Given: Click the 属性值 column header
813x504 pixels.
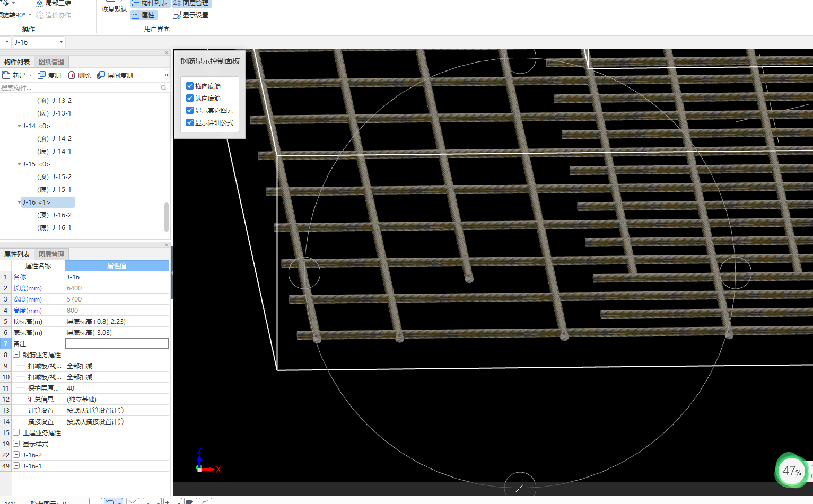Looking at the screenshot, I should click(117, 266).
